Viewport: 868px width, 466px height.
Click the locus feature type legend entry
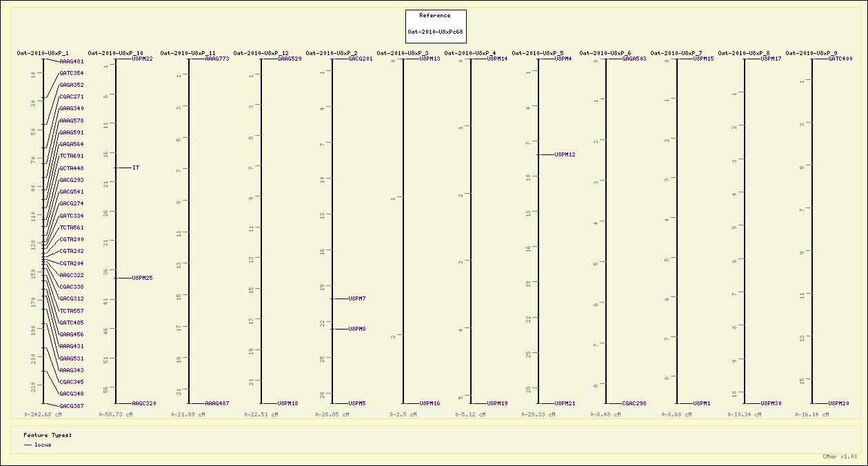(43, 445)
